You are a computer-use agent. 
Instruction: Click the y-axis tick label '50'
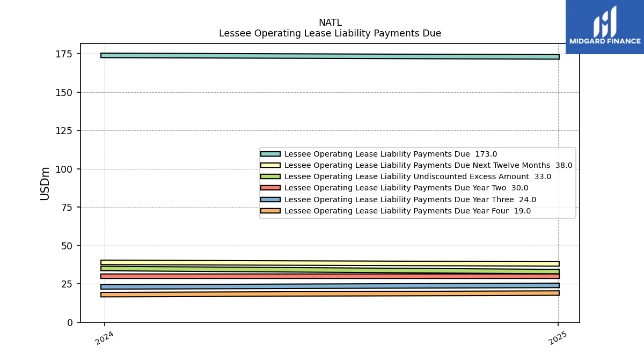click(x=68, y=246)
